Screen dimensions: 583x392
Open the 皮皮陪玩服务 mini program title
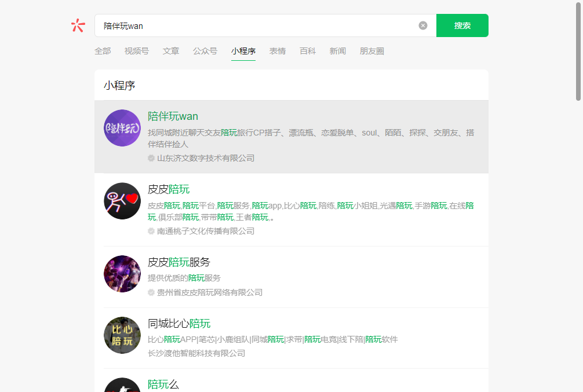[x=179, y=262]
